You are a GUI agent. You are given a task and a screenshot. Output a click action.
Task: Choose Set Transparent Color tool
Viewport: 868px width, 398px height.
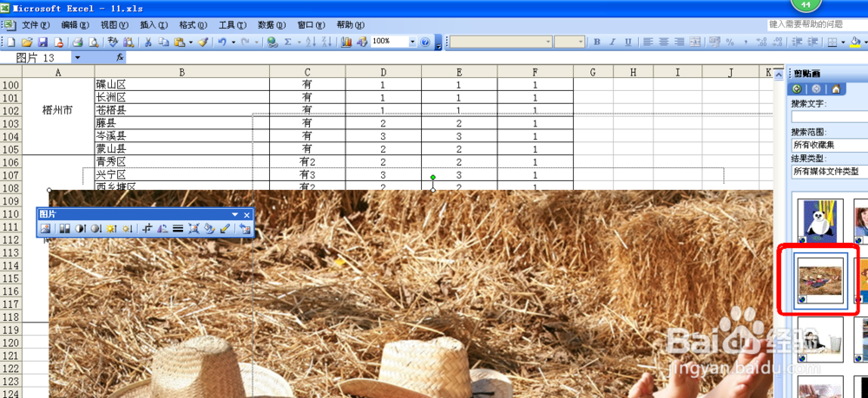(225, 228)
